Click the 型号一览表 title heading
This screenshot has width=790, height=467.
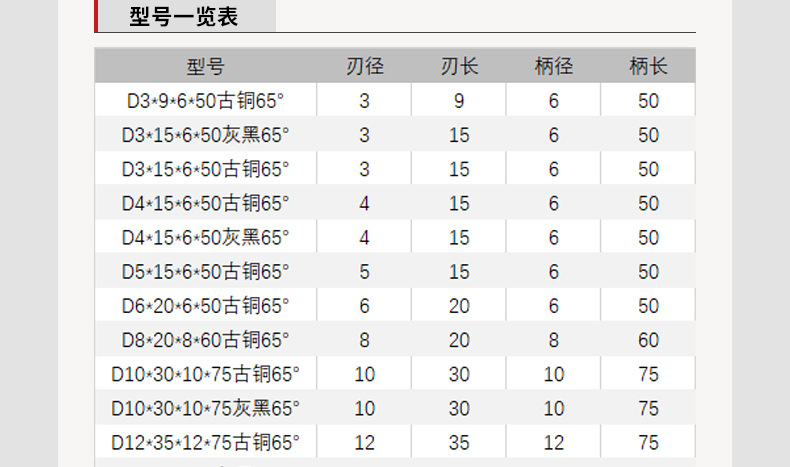click(x=187, y=17)
